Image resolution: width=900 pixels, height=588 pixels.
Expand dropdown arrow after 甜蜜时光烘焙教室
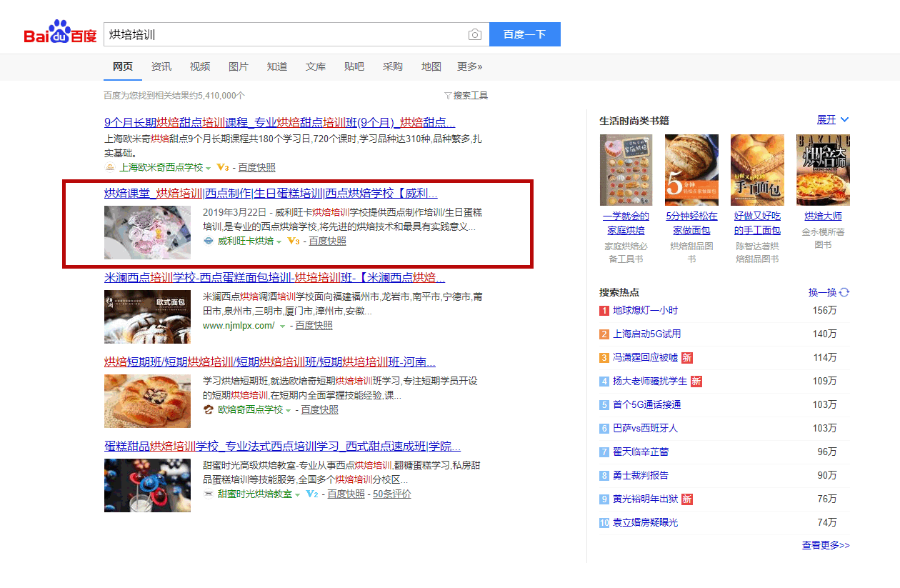298,495
